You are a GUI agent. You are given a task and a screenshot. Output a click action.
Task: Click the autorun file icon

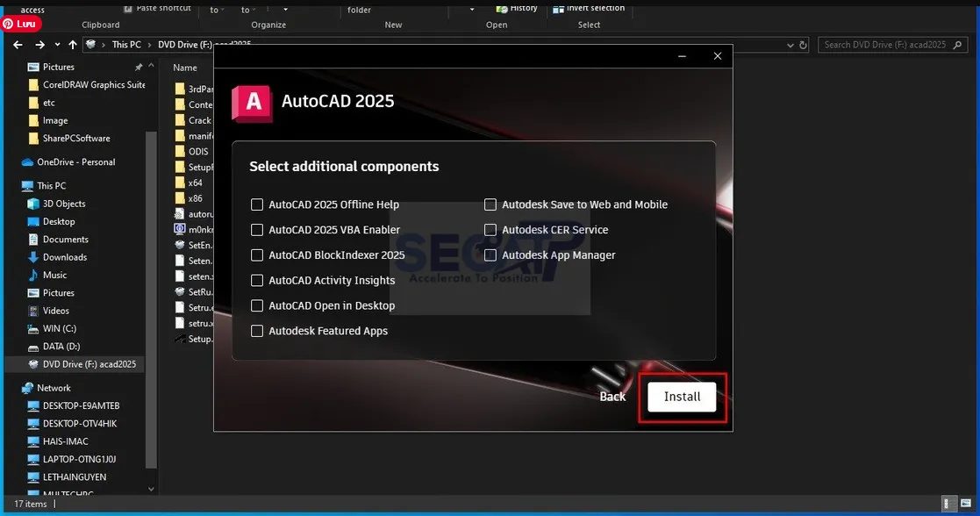point(178,215)
